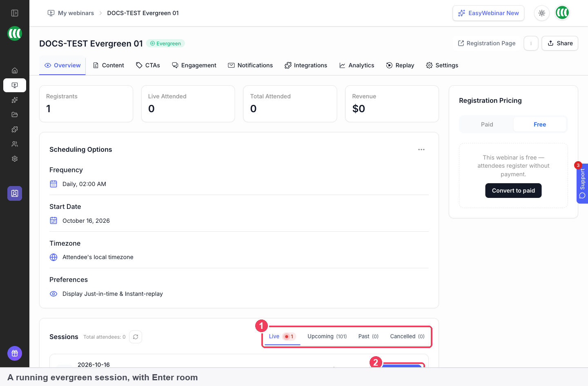
Task: Click the Revenue $0 stat card
Action: point(392,104)
